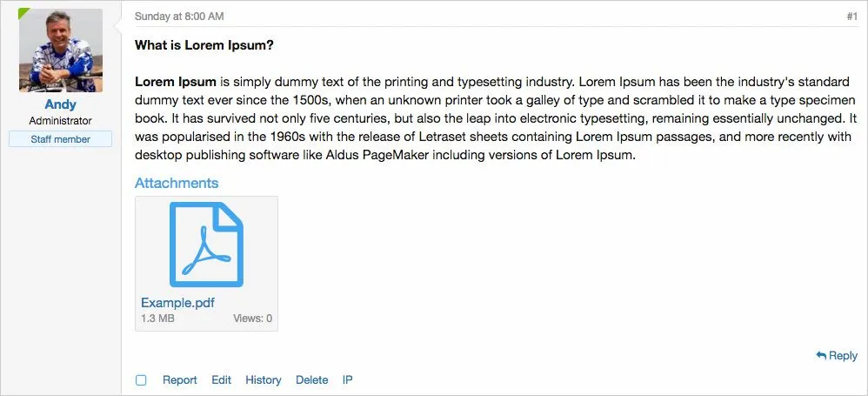Viewport: 868px width, 396px height.
Task: Click the Reply text link
Action: click(843, 355)
